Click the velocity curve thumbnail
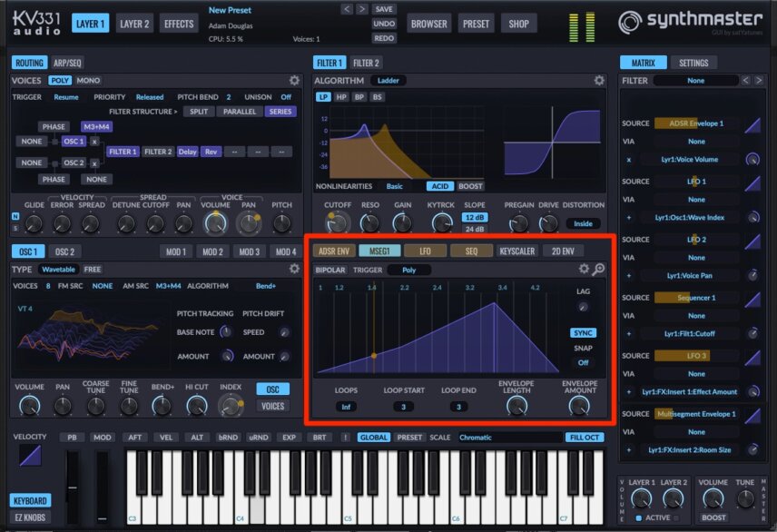Screen dimensions: 777x532 tap(30, 455)
